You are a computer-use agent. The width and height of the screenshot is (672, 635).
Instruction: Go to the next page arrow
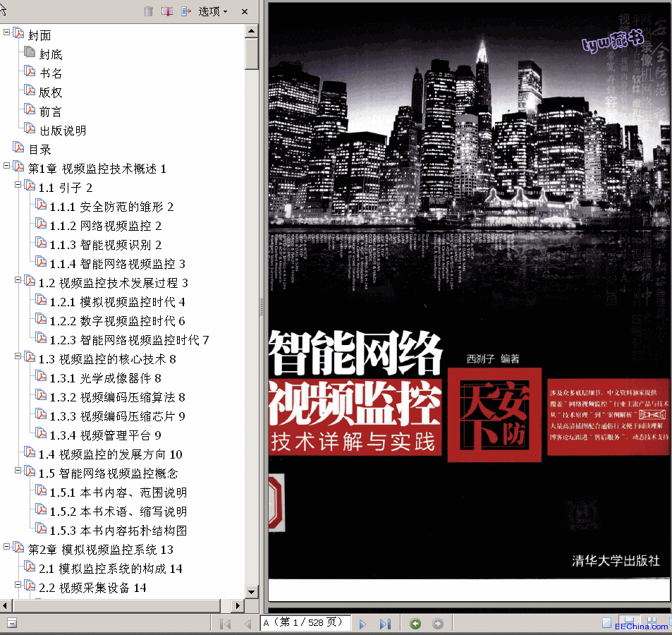pos(362,624)
